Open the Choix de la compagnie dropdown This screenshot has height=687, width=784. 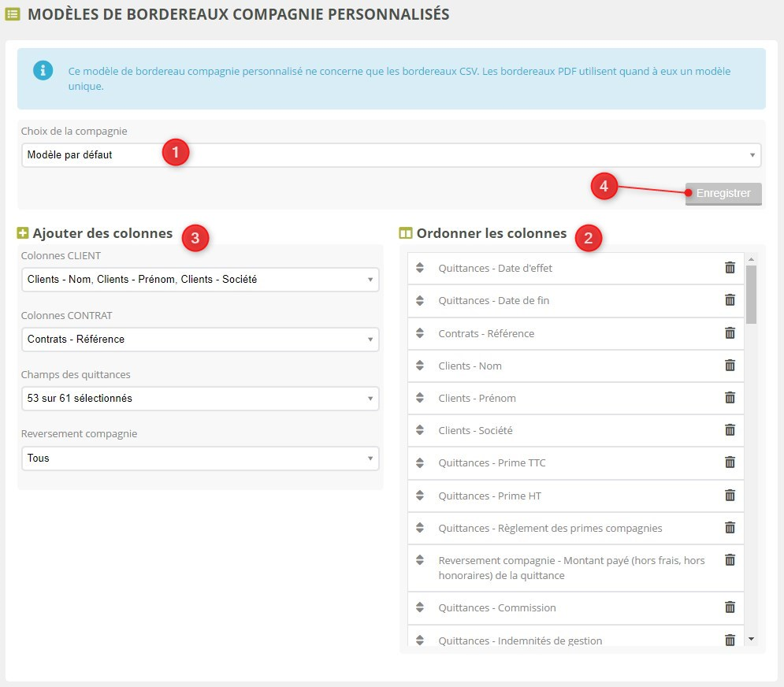(391, 155)
